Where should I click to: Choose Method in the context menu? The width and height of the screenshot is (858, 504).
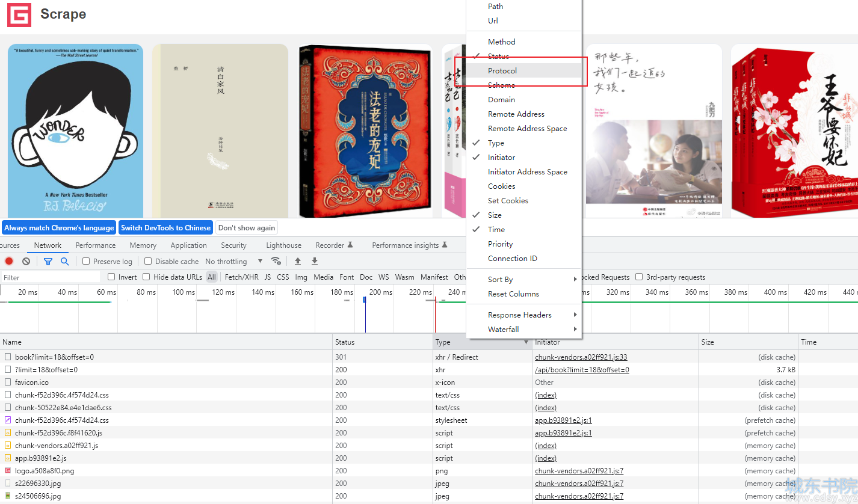[x=524, y=41]
